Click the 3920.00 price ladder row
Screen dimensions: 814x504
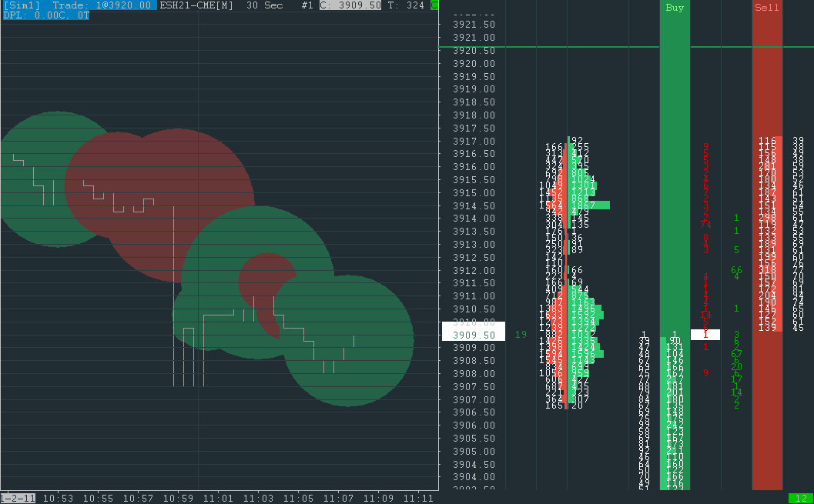474,63
